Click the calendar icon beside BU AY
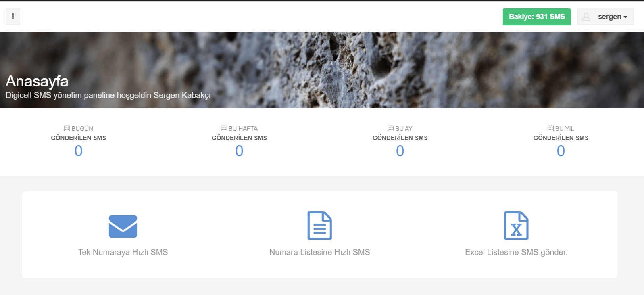 390,128
